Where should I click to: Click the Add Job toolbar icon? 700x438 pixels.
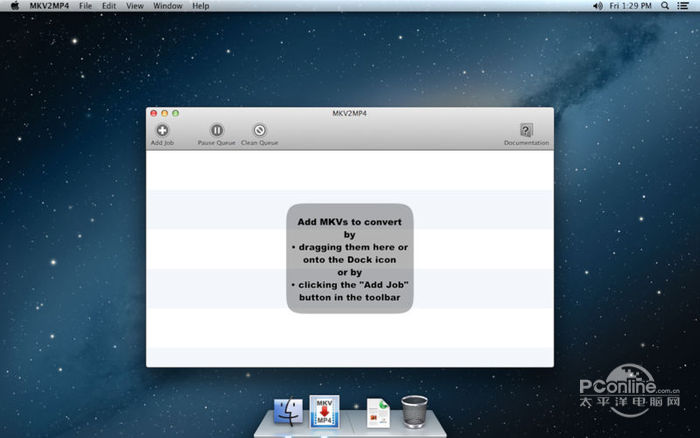[162, 131]
